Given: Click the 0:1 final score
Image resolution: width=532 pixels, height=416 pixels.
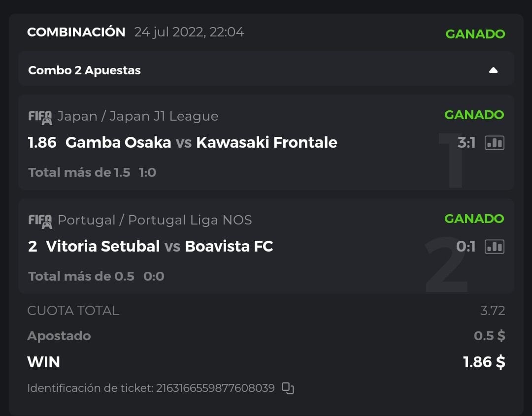Looking at the screenshot, I should (x=465, y=247).
